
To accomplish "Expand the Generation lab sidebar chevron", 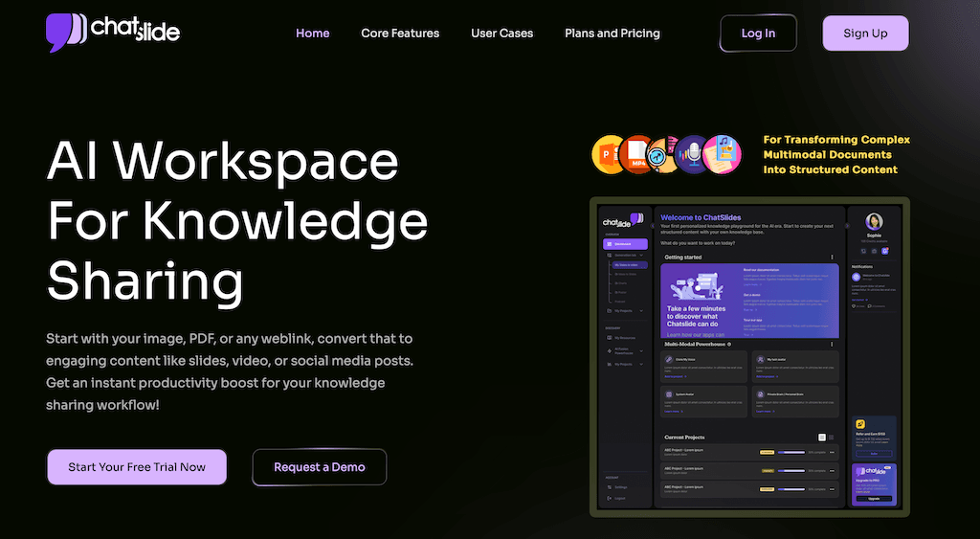I will tap(640, 256).
